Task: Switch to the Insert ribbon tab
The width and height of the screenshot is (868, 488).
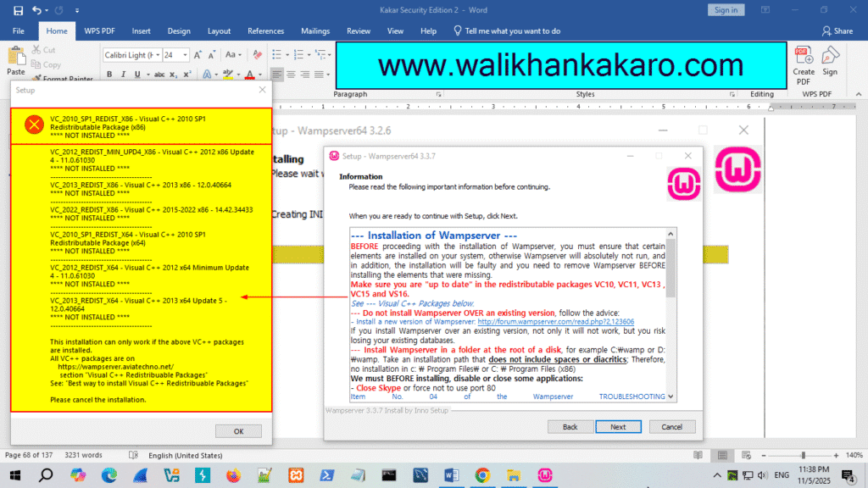Action: [x=141, y=31]
